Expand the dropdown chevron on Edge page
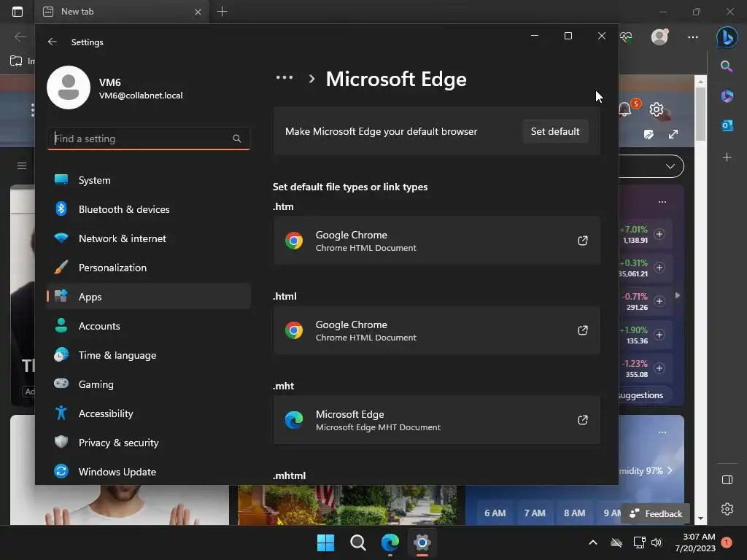Screen dimensions: 747x560 pyautogui.click(x=670, y=166)
